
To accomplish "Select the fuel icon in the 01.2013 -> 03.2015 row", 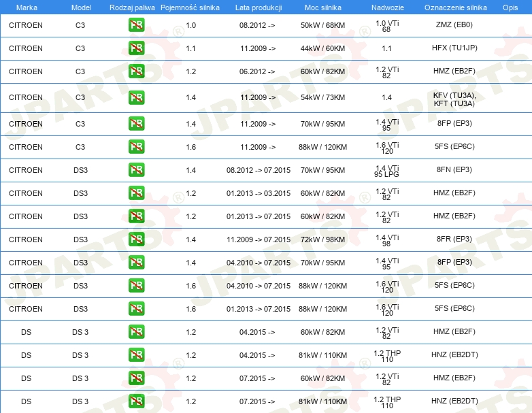I will pyautogui.click(x=136, y=193).
